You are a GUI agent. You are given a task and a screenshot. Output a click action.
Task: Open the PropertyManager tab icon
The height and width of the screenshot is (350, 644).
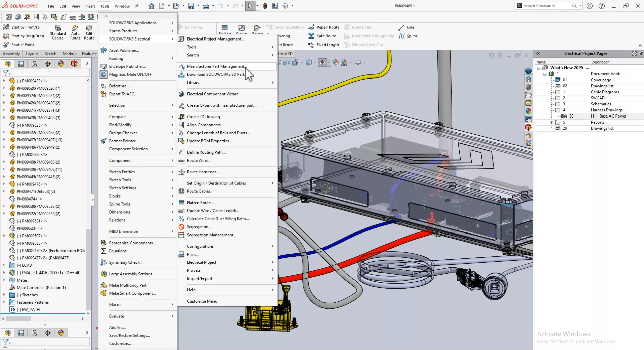pyautogui.click(x=21, y=64)
